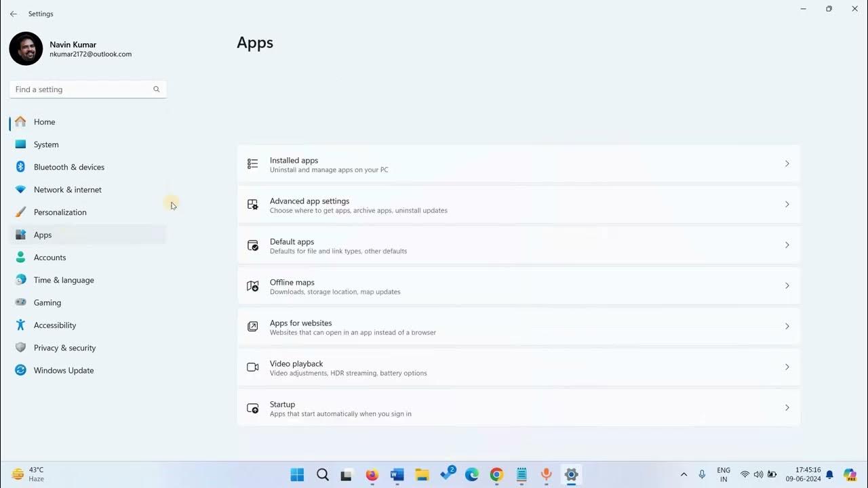The width and height of the screenshot is (868, 488).
Task: Show hidden icons in the system tray
Action: tap(684, 474)
